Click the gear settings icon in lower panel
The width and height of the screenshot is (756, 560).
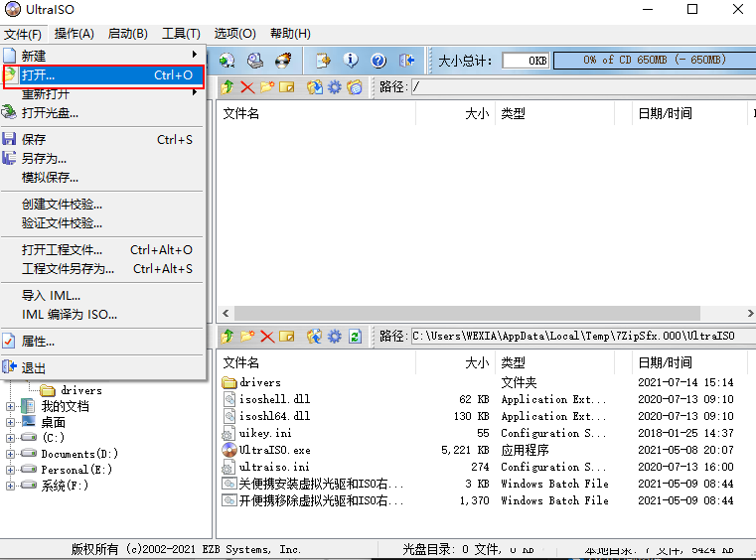[334, 337]
